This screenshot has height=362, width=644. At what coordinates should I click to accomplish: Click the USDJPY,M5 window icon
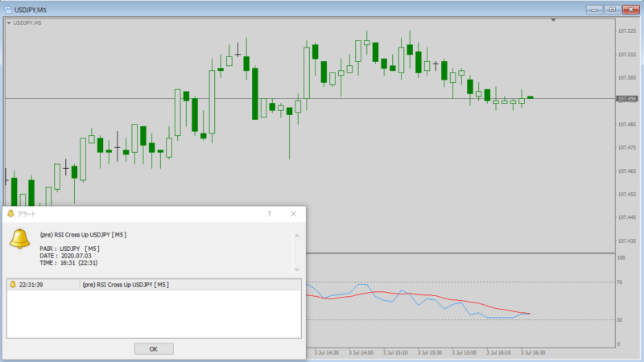pos(8,10)
